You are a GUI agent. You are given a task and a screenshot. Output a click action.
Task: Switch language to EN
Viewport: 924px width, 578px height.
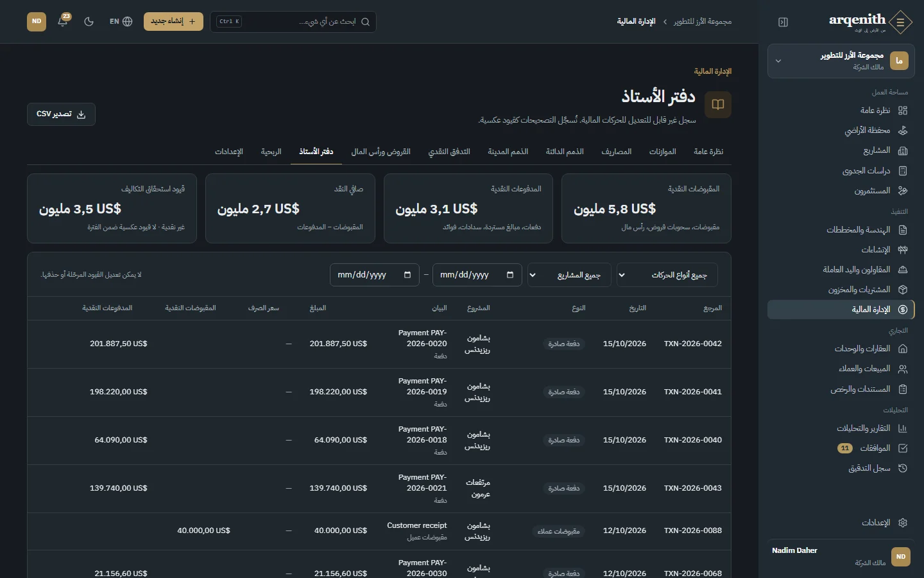[121, 21]
